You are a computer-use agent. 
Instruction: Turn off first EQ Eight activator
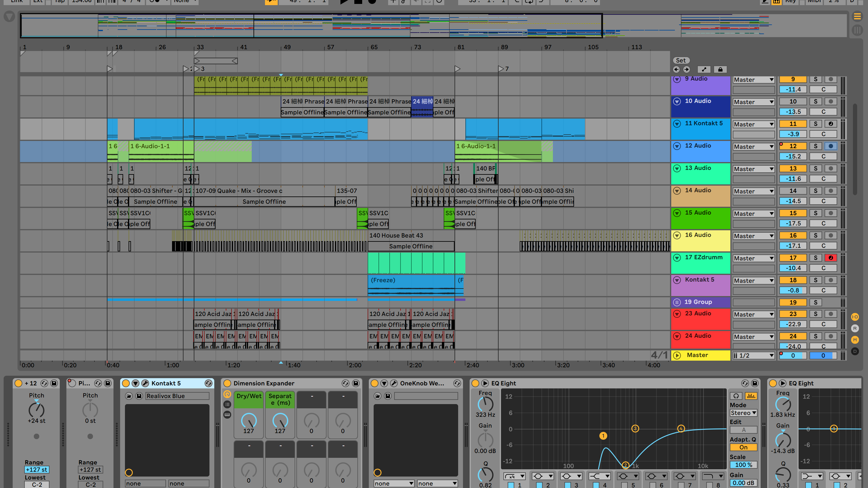475,383
